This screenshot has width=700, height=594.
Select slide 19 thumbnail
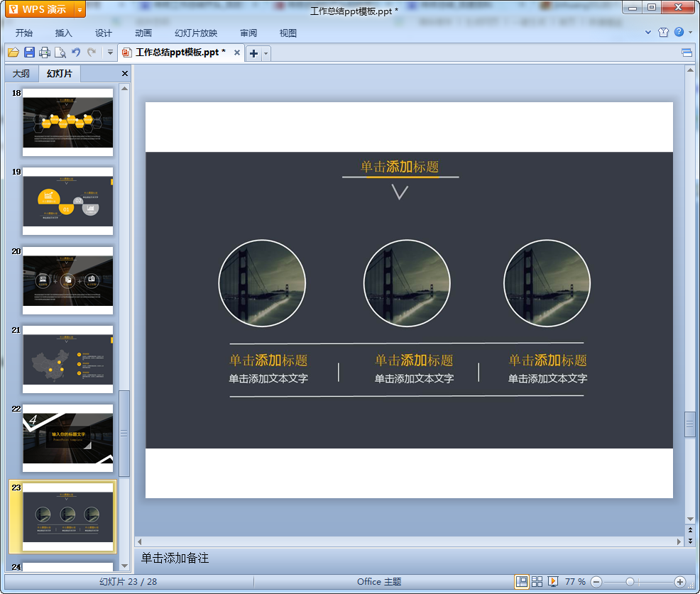click(x=68, y=202)
